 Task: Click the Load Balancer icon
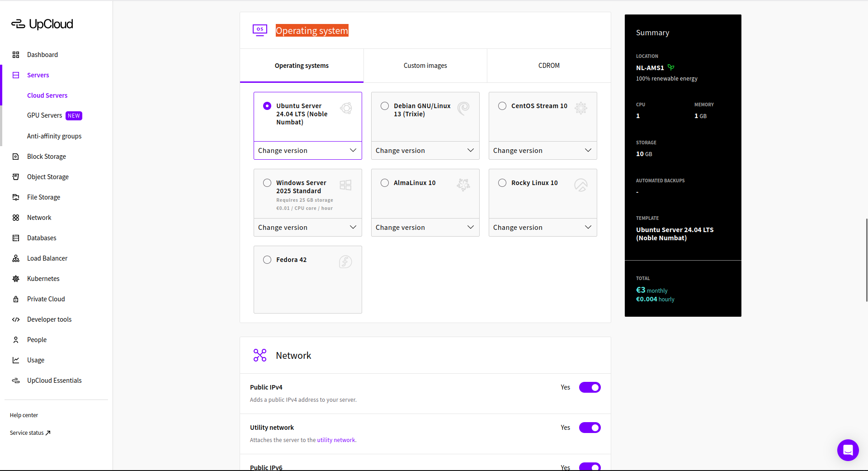[16, 258]
